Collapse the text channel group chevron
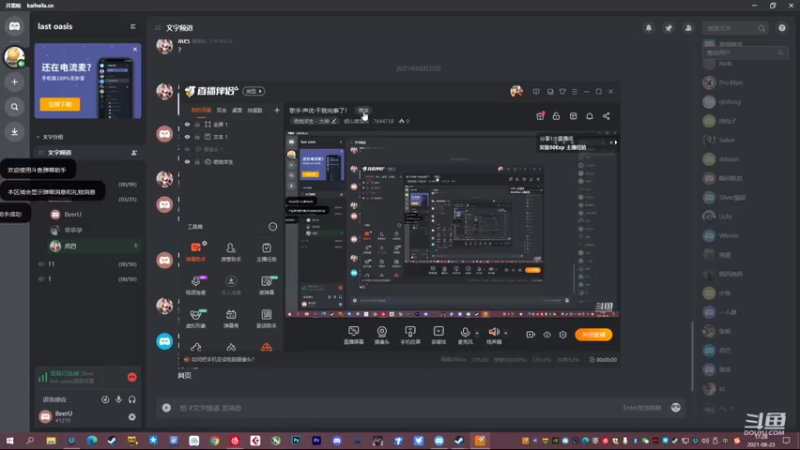The height and width of the screenshot is (450, 800). tap(38, 137)
